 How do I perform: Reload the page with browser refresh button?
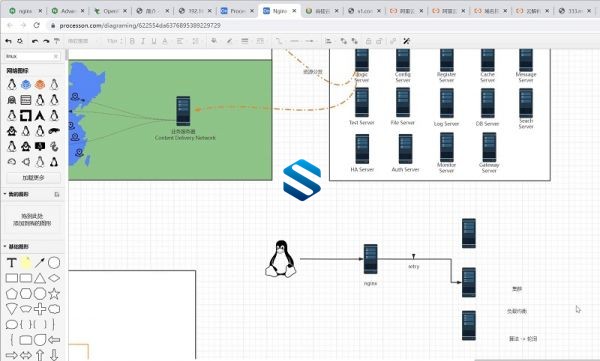(36, 25)
